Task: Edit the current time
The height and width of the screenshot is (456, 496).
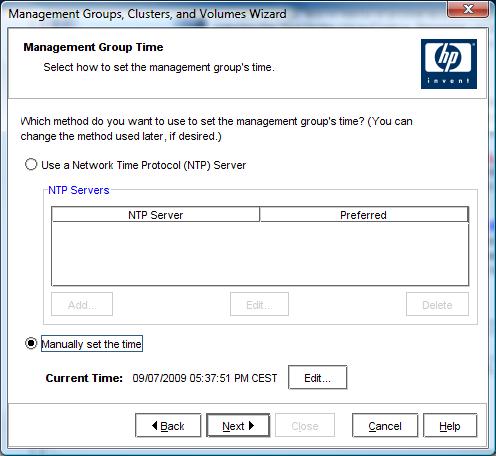Action: click(x=318, y=378)
